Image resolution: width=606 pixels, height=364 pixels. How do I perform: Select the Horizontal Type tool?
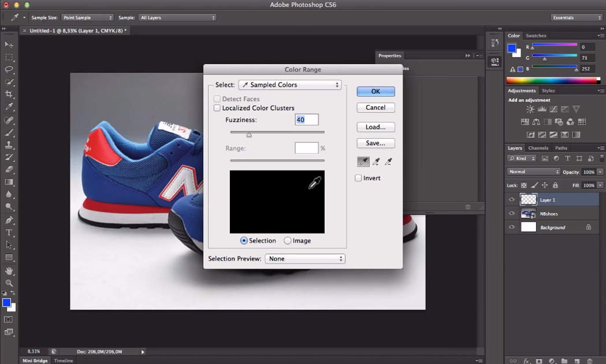9,233
